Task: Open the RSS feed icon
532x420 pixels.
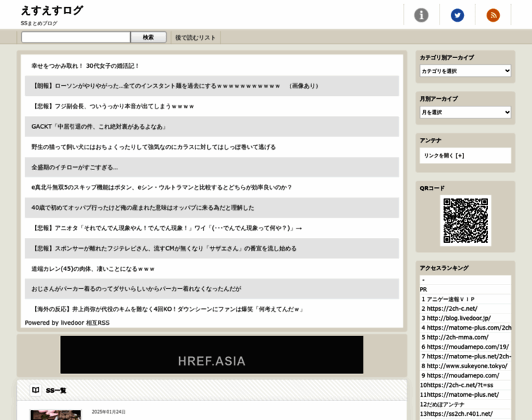Action: coord(493,15)
